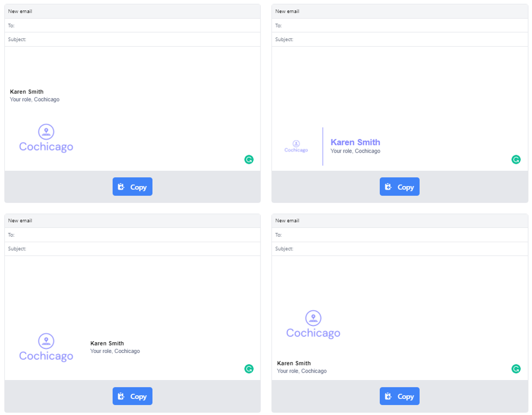
Task: Click Grammarly icon in bottom-right email preview
Action: coord(516,369)
